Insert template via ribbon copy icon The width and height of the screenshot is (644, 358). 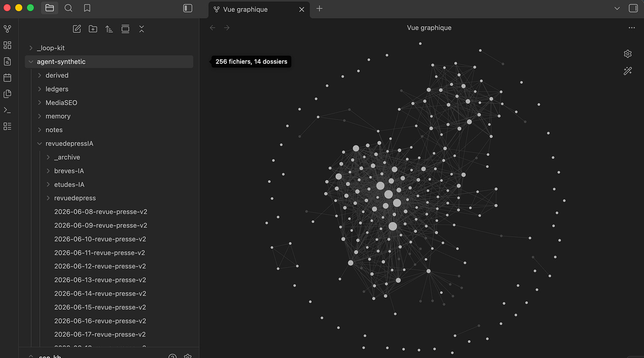(7, 94)
